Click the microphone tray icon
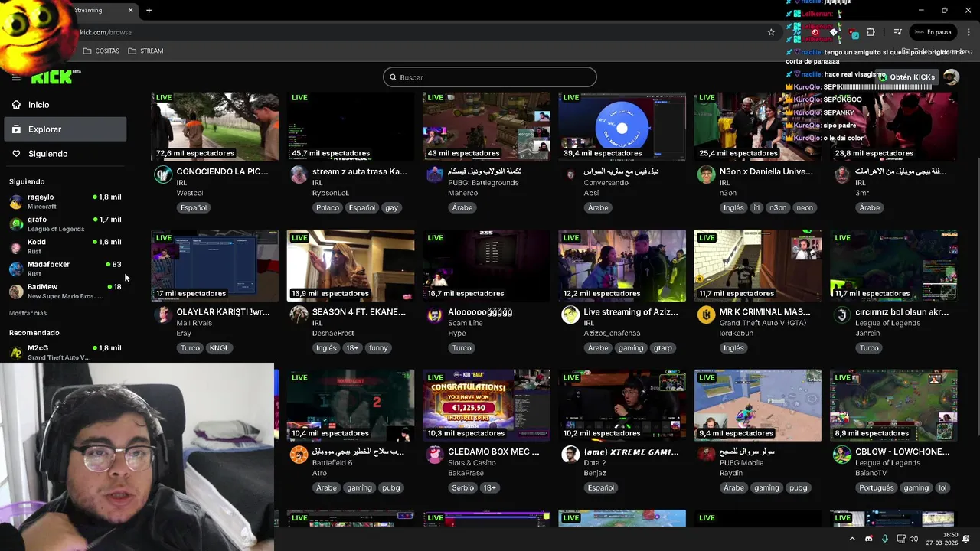This screenshot has width=980, height=551. click(x=885, y=539)
